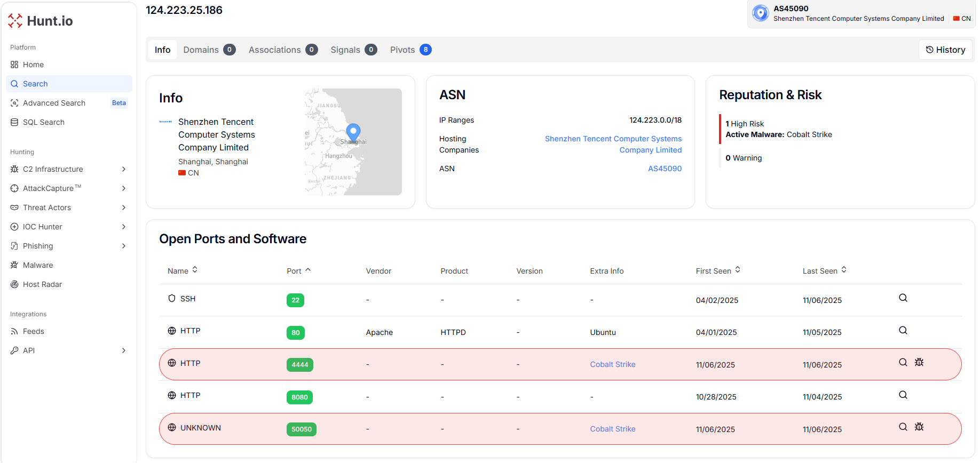
Task: Click the AttackCapture icon
Action: tap(14, 188)
